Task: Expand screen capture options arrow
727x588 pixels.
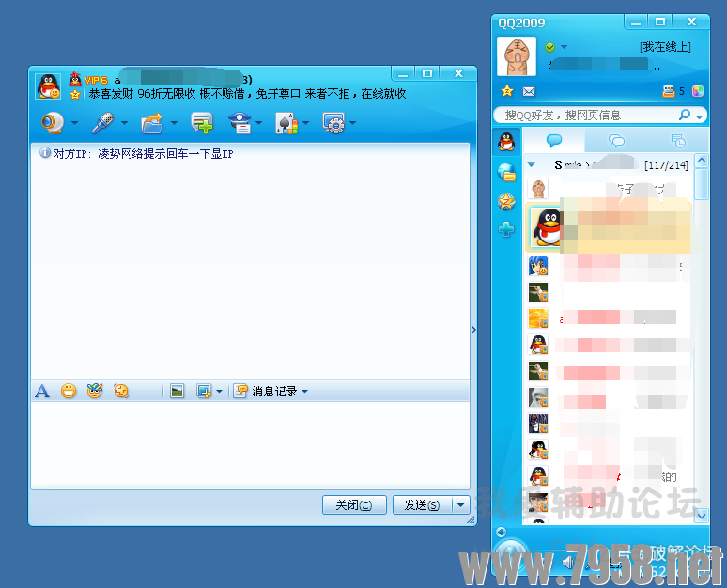Action: coord(219,392)
